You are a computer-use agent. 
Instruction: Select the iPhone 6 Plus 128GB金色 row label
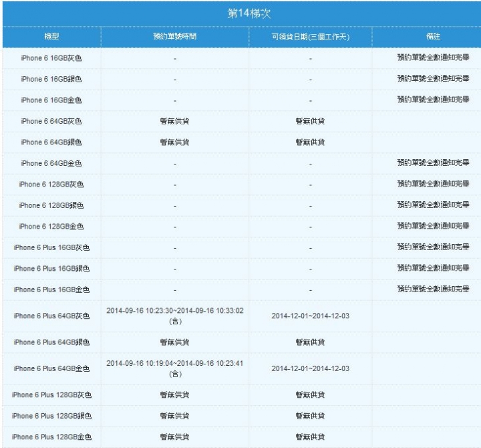point(51,437)
